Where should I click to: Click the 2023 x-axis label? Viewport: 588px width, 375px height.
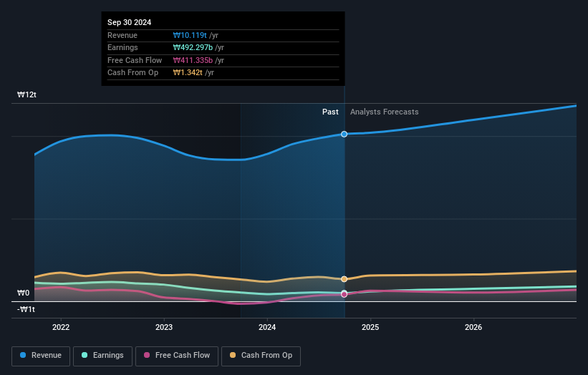tap(164, 328)
